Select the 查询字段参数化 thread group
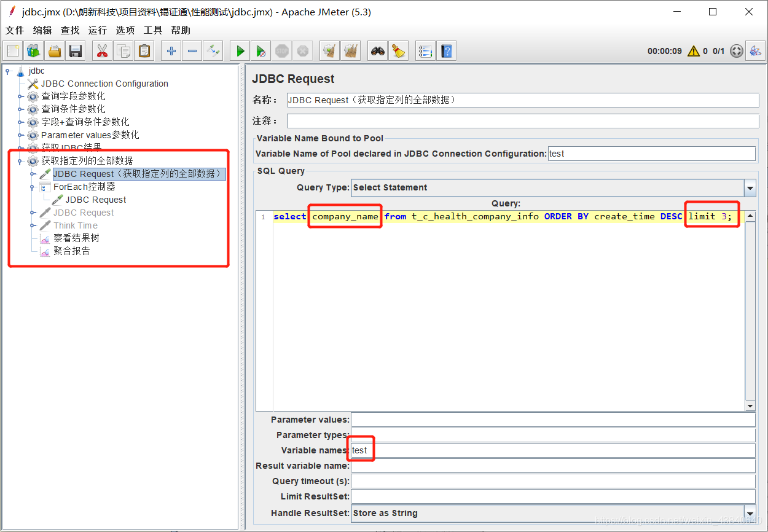The height and width of the screenshot is (532, 768). click(73, 96)
